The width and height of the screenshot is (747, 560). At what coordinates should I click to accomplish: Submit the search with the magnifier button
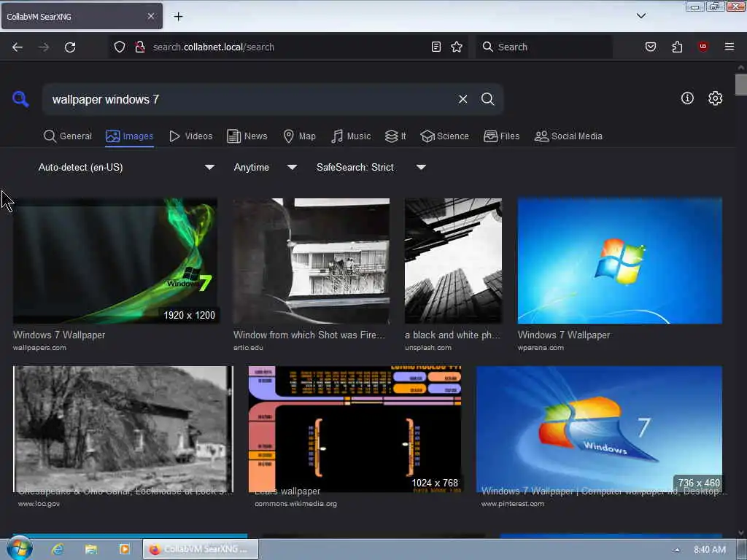[x=487, y=99]
